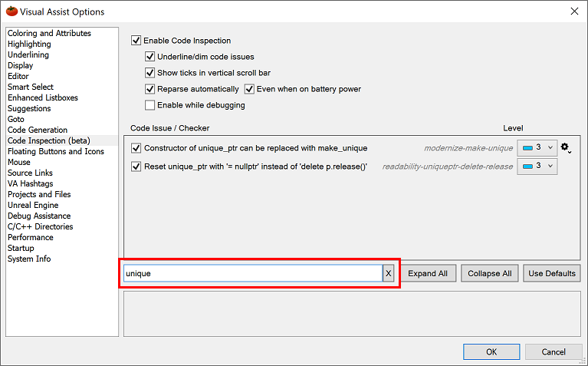Click the Collapse All button

click(x=489, y=274)
